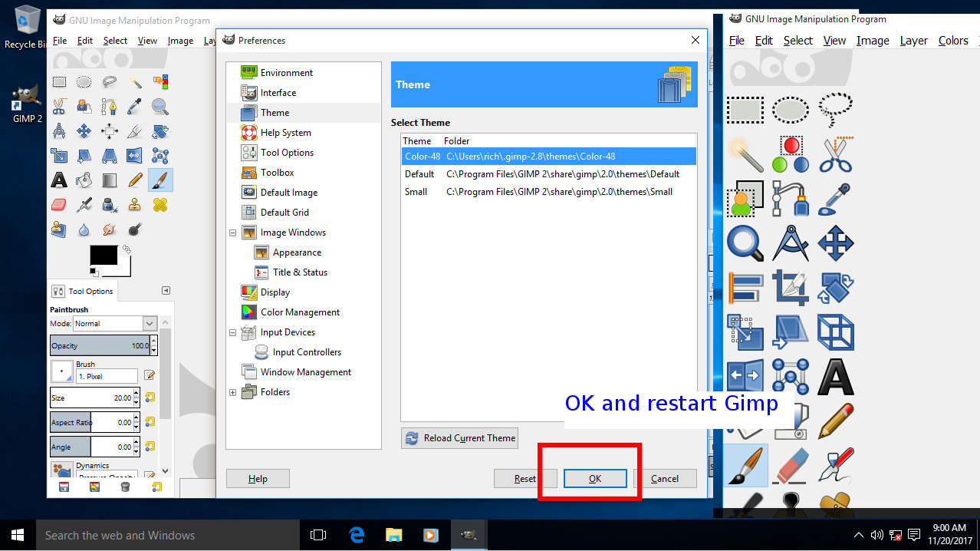Screen dimensions: 980x551
Task: Open Edit menu in left GIMP window
Action: (84, 41)
